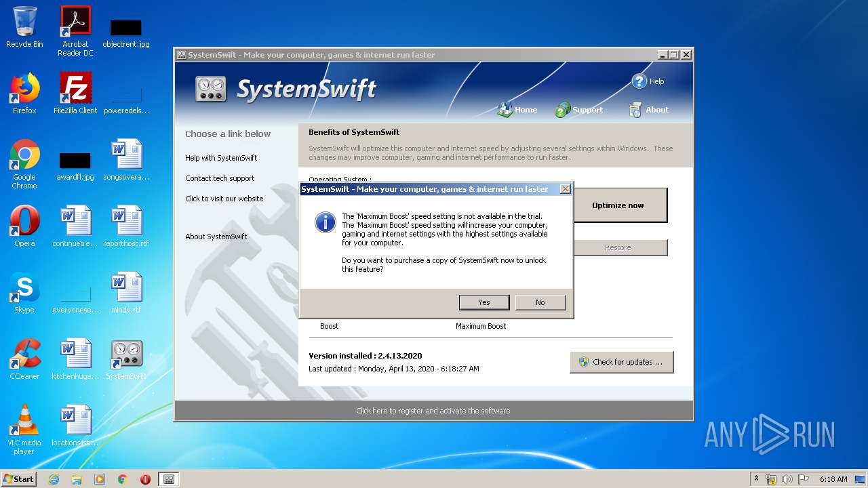Image resolution: width=868 pixels, height=488 pixels.
Task: Open the Contact tech support link
Action: click(220, 178)
